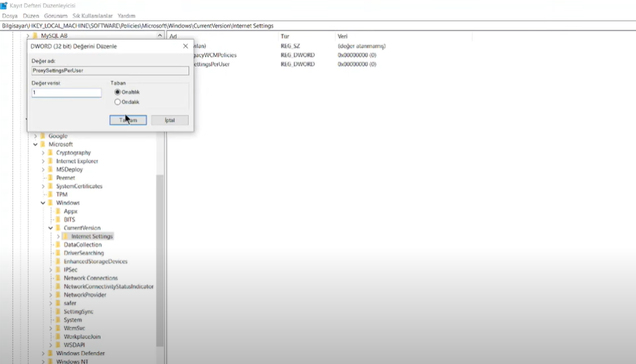This screenshot has width=636, height=364.
Task: Close the DWORD edit dialog
Action: coord(185,46)
